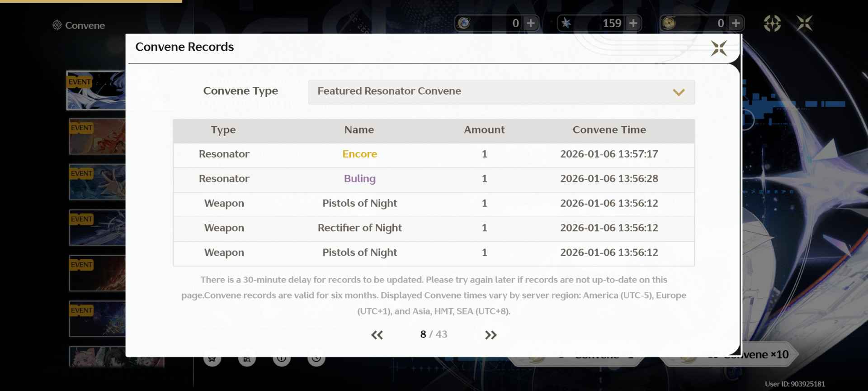The height and width of the screenshot is (391, 868).
Task: Go to next records page
Action: click(491, 335)
